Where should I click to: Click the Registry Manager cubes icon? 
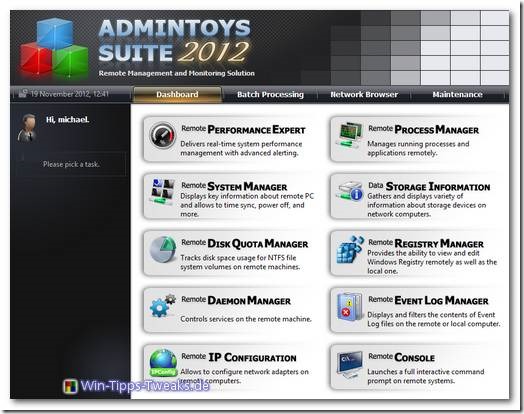(350, 249)
